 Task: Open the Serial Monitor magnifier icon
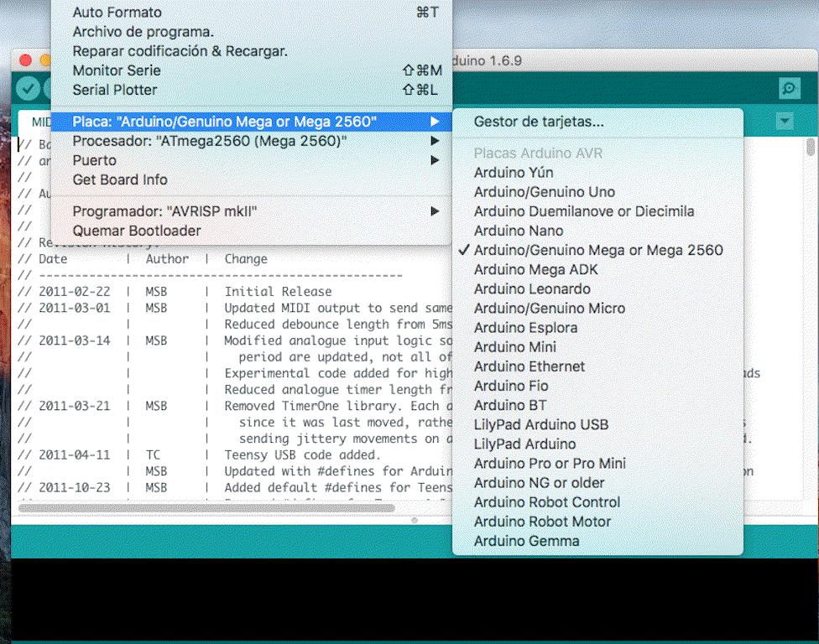tap(789, 88)
